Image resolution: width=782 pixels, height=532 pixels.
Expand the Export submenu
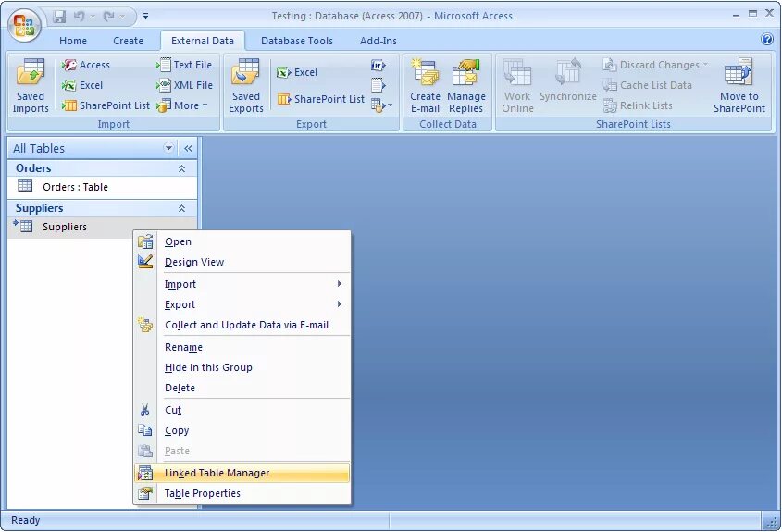[242, 304]
